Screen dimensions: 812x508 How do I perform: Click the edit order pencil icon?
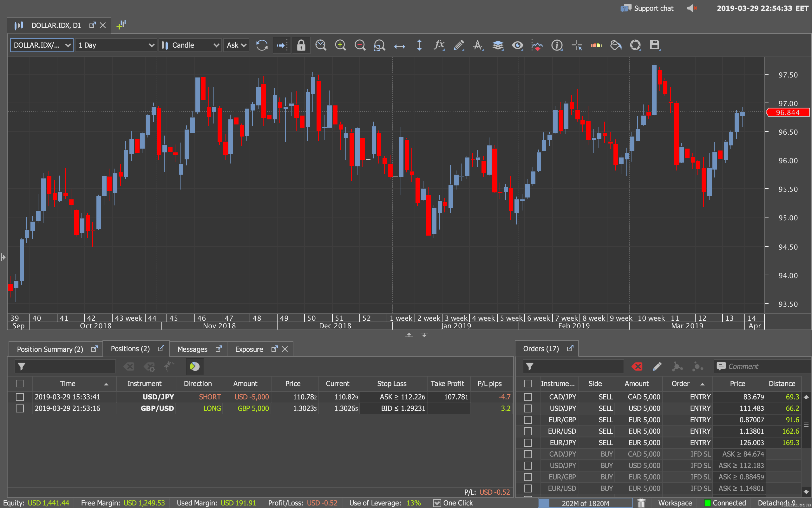point(657,366)
